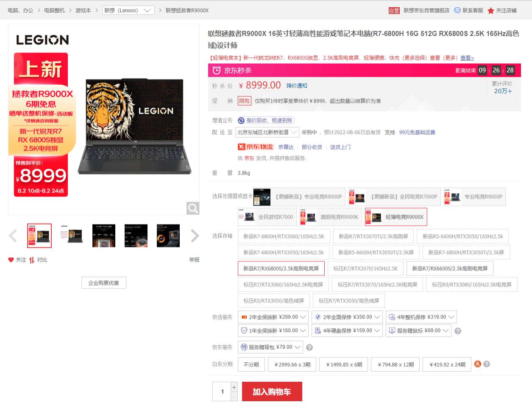The height and width of the screenshot is (408, 532).
Task: Choose 【震撼新品】全民电竞R7000P option
Action: [394, 197]
